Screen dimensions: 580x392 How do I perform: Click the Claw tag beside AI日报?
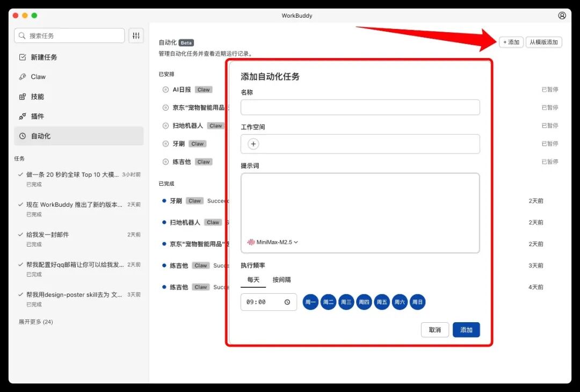click(204, 90)
